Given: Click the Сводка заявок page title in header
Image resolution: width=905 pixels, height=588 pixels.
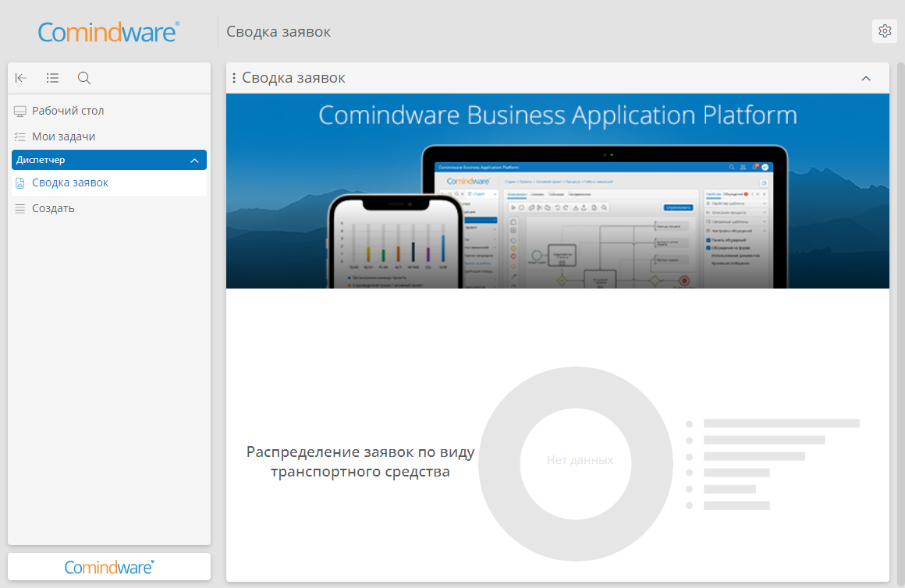Looking at the screenshot, I should coord(279,32).
